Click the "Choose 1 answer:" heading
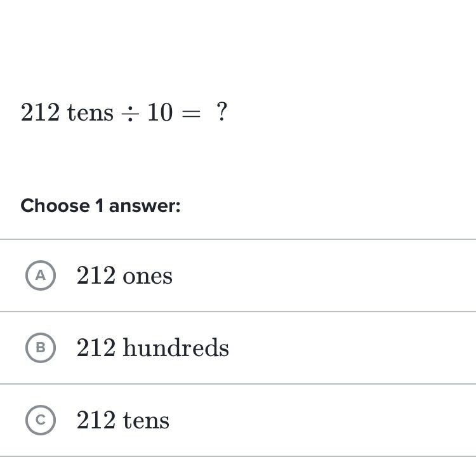Screen dimensions: 476x476 tap(100, 206)
